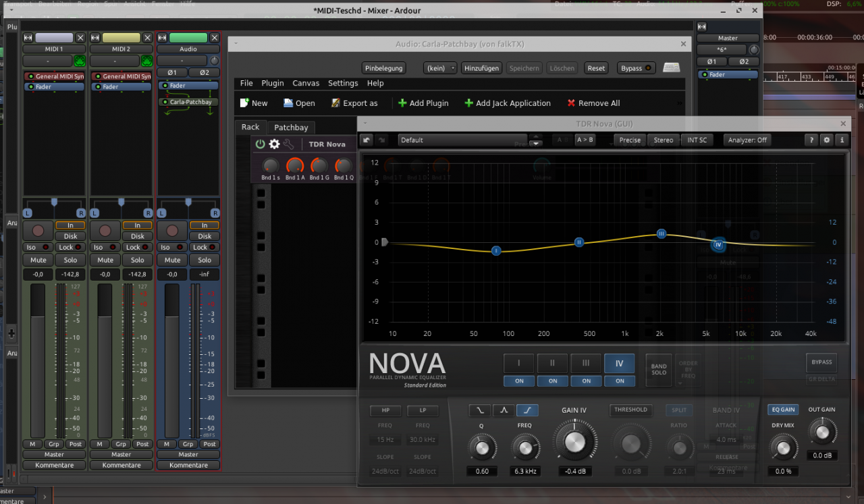This screenshot has height=504, width=864.
Task: Toggle band I ON button
Action: pyautogui.click(x=519, y=381)
